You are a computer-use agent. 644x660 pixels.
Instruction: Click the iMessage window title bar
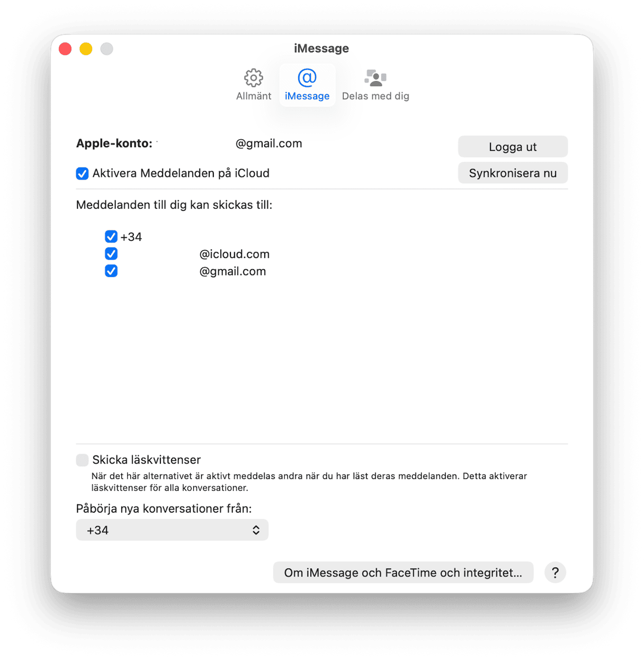(321, 48)
